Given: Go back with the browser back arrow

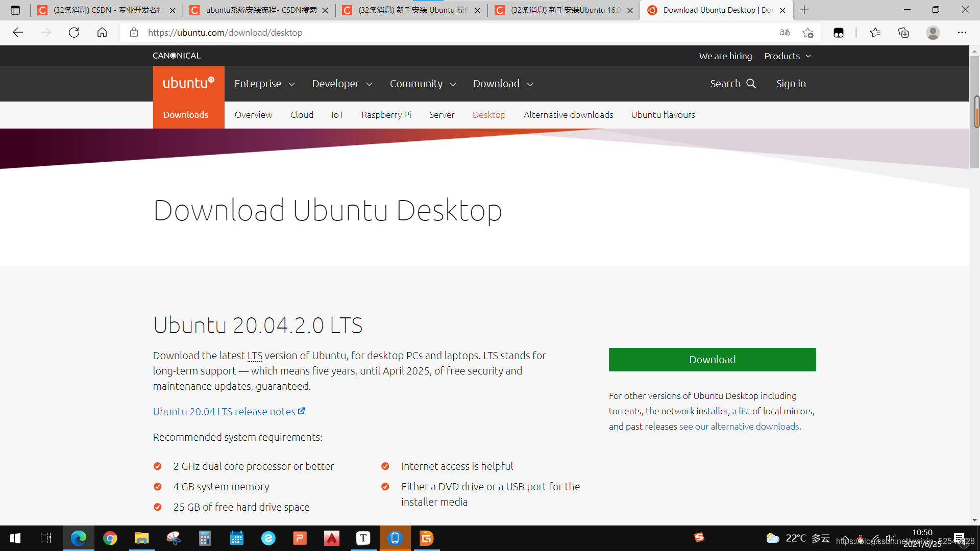Looking at the screenshot, I should pos(18,33).
